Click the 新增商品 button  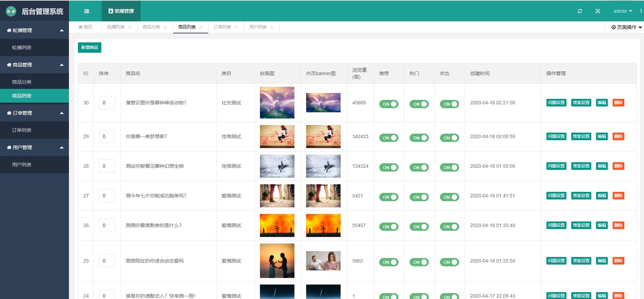pos(90,48)
